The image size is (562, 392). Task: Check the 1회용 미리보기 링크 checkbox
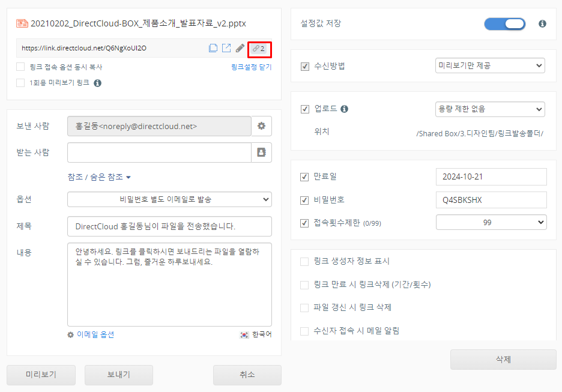[x=20, y=83]
